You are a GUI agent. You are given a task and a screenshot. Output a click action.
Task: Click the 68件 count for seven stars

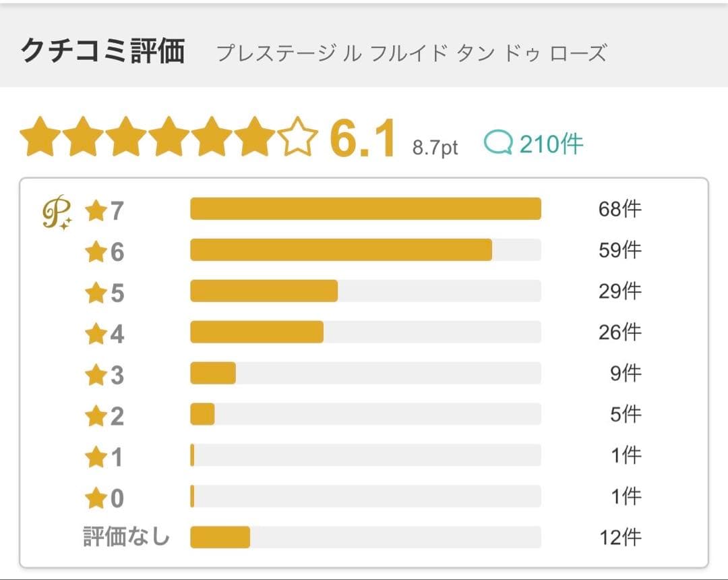pyautogui.click(x=619, y=210)
